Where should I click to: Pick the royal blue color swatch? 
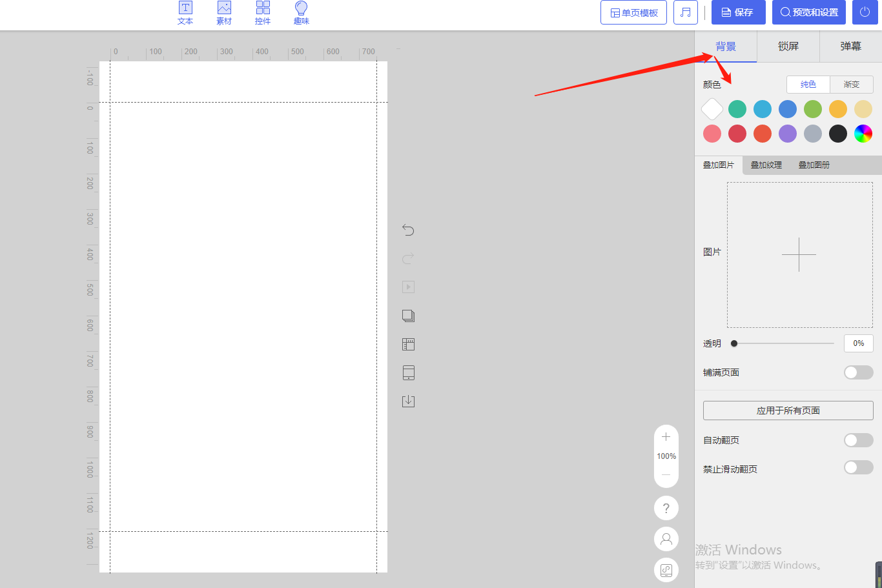tap(788, 109)
